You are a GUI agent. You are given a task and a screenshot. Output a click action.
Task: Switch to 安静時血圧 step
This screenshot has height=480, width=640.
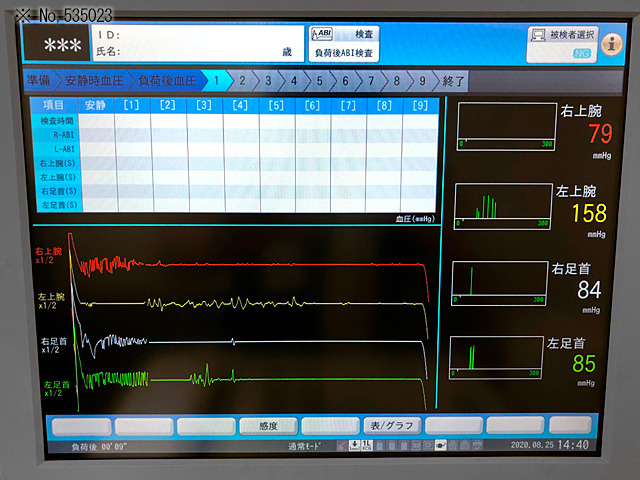coord(93,80)
